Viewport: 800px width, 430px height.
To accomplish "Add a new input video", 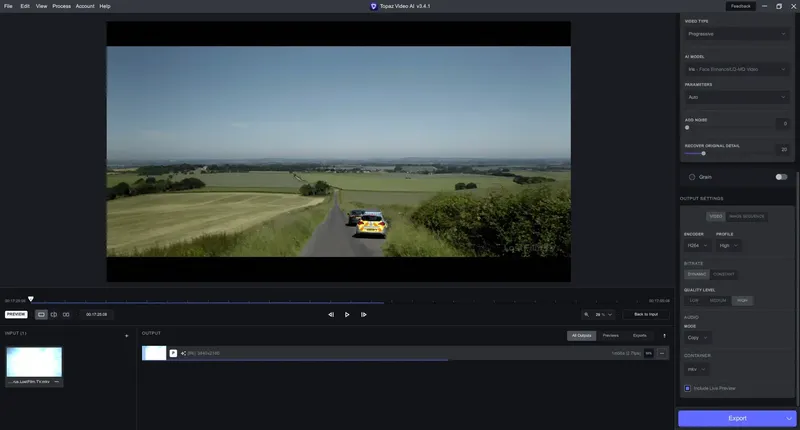I will 127,336.
